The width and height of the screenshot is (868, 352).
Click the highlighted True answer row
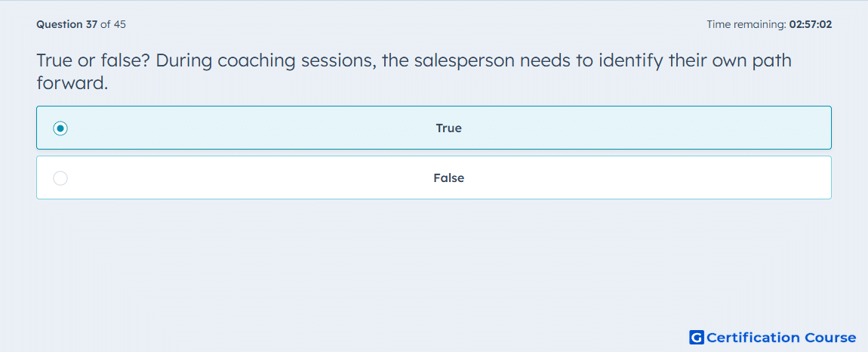[x=433, y=128]
